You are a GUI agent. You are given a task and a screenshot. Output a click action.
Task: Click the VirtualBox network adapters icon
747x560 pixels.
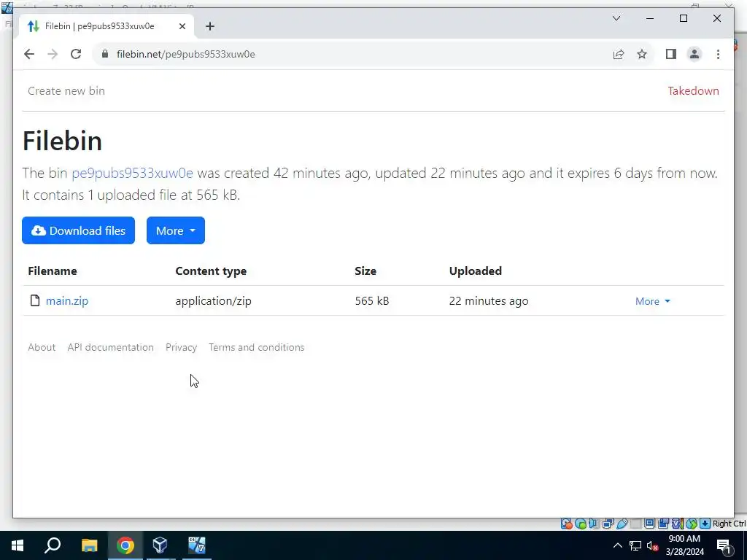608,524
